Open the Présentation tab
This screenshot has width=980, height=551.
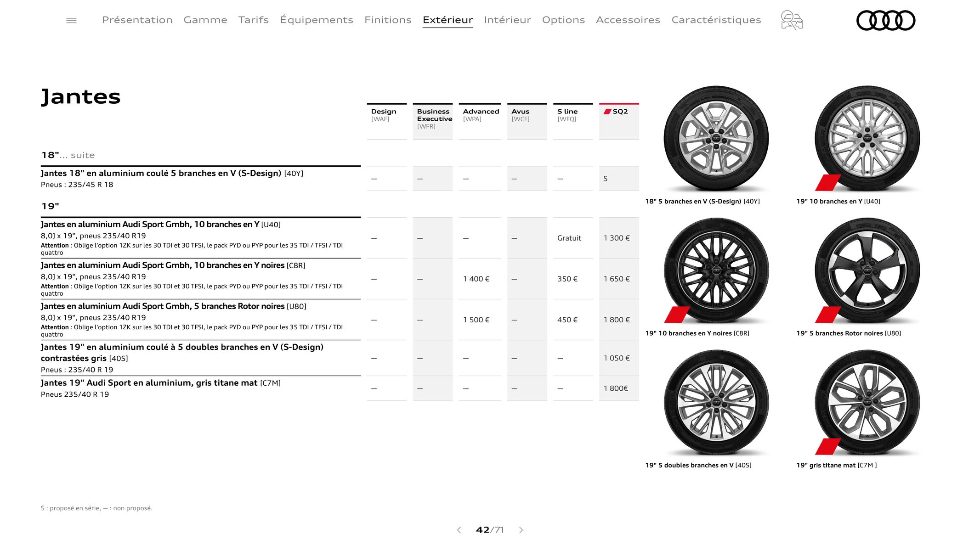(137, 20)
